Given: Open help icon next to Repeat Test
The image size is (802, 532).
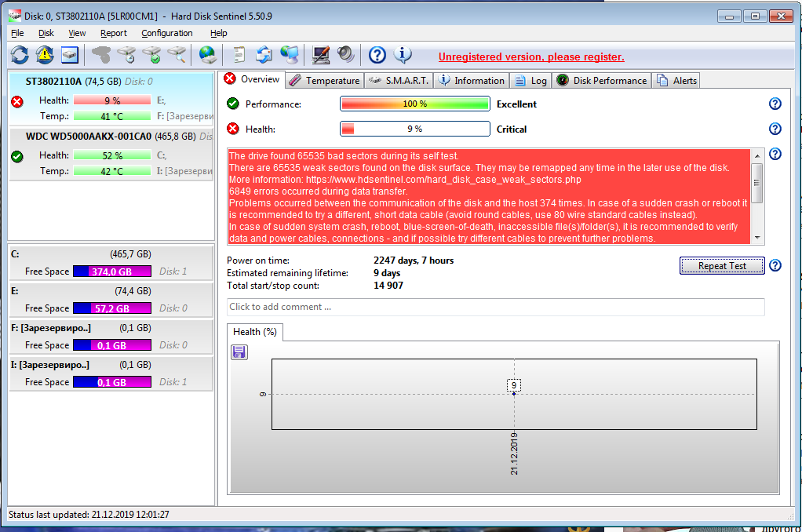Looking at the screenshot, I should pos(775,266).
